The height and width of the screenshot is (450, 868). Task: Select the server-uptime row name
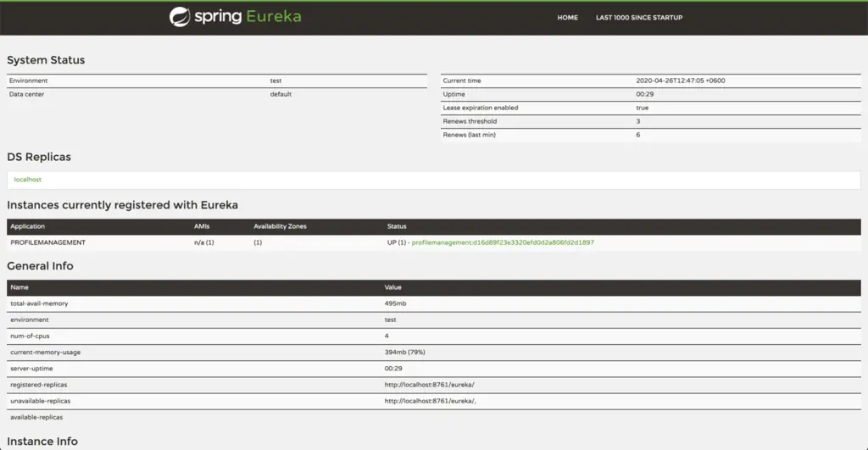(x=31, y=369)
